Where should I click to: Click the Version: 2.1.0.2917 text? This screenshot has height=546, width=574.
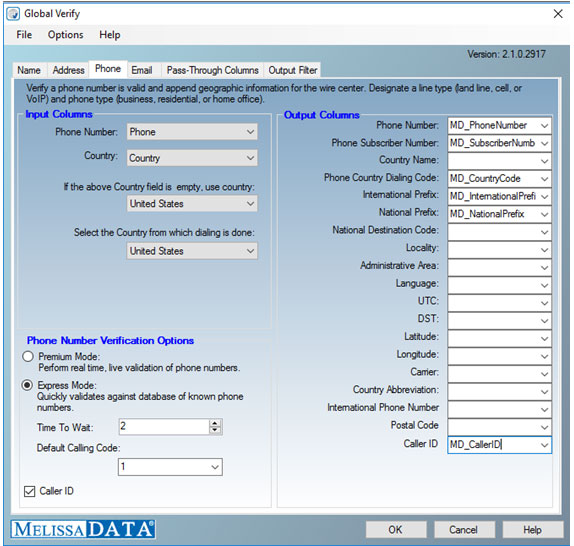[506, 54]
